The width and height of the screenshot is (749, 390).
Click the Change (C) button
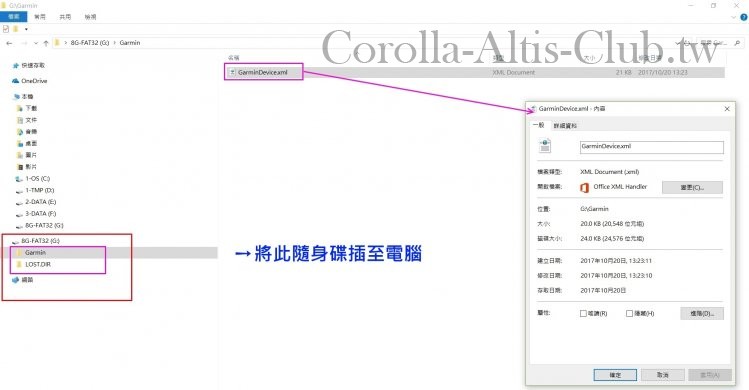[692, 187]
